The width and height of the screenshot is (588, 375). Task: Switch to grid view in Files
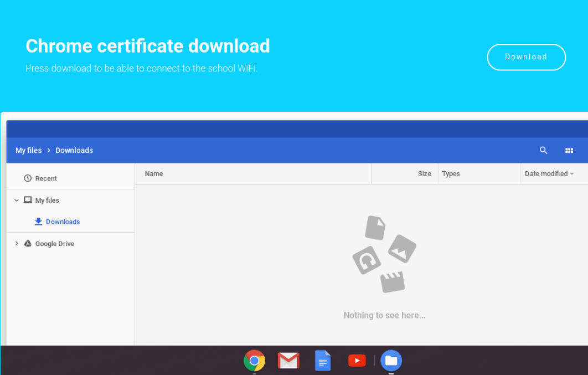569,150
